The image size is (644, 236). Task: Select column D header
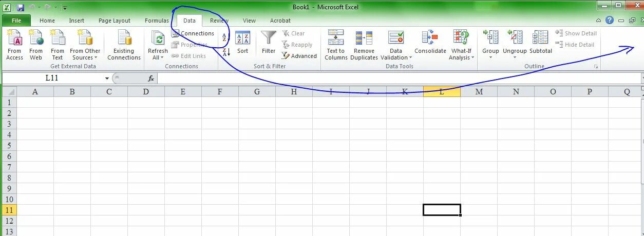(146, 91)
